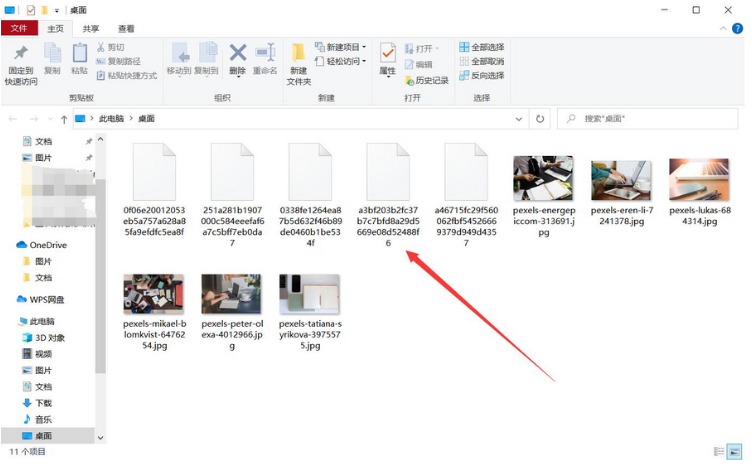Viewport: 752px width, 473px height.
Task: Click the Move To (移动到) icon
Action: pos(179,53)
